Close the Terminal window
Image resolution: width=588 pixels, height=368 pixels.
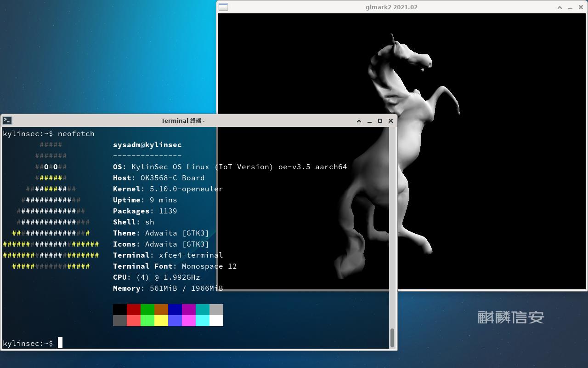point(390,121)
